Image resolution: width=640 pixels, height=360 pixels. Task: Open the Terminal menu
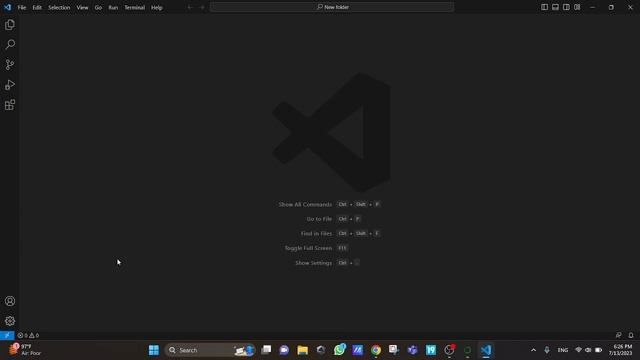tap(135, 7)
